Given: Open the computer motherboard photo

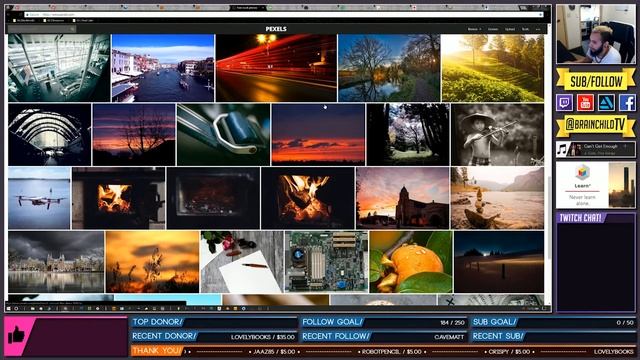Looking at the screenshot, I should [327, 262].
